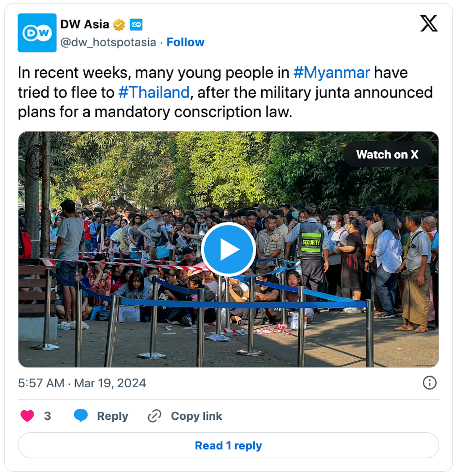Click the blue reply bubble icon
The image size is (455, 476).
[81, 416]
